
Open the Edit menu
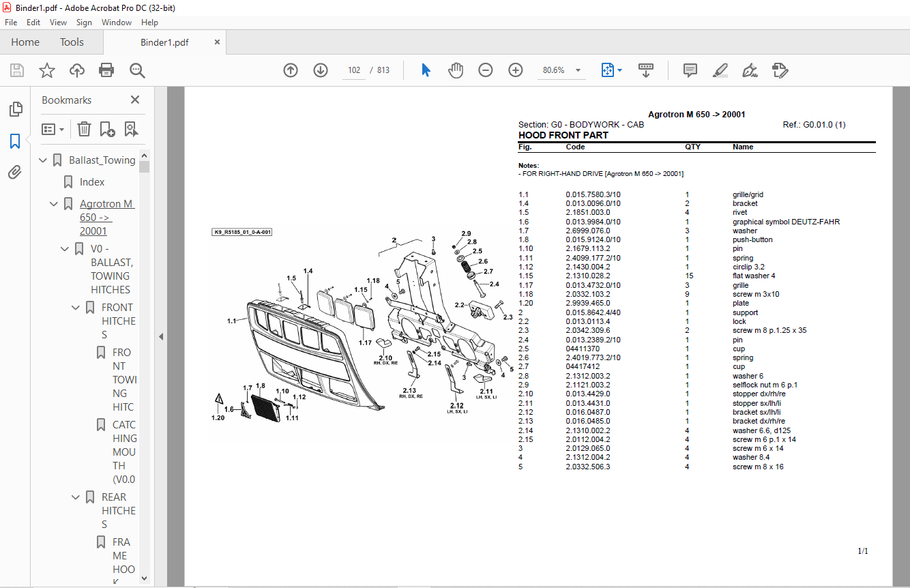33,23
